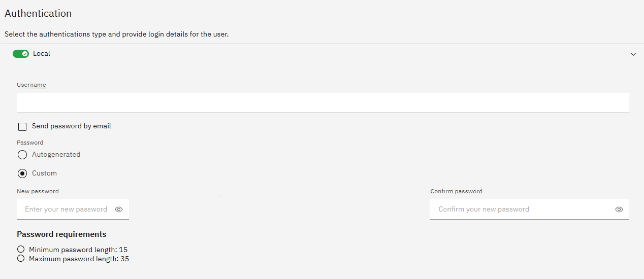Click the Confirm password field label
Viewport: 644px width, 279px height.
[x=456, y=191]
